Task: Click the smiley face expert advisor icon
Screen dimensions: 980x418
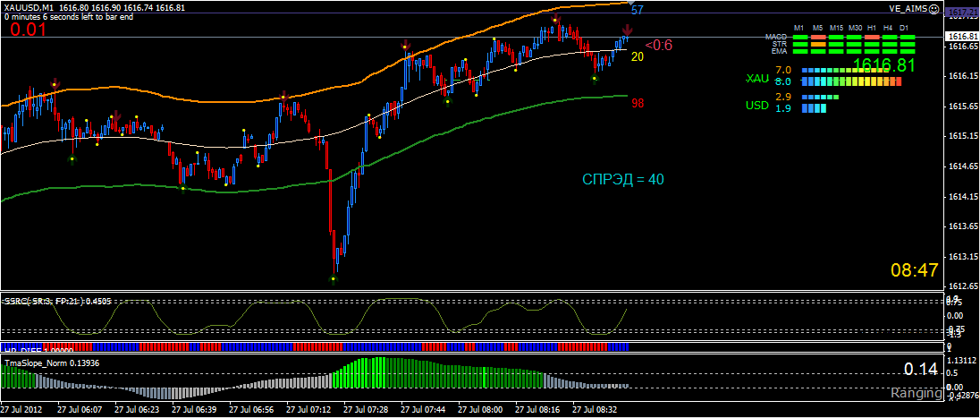Action: click(934, 9)
